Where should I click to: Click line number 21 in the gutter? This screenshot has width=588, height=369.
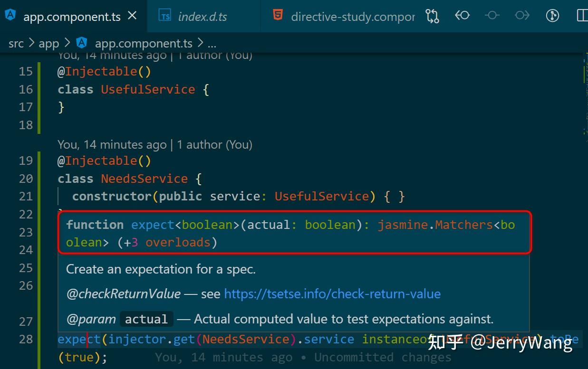pyautogui.click(x=26, y=196)
